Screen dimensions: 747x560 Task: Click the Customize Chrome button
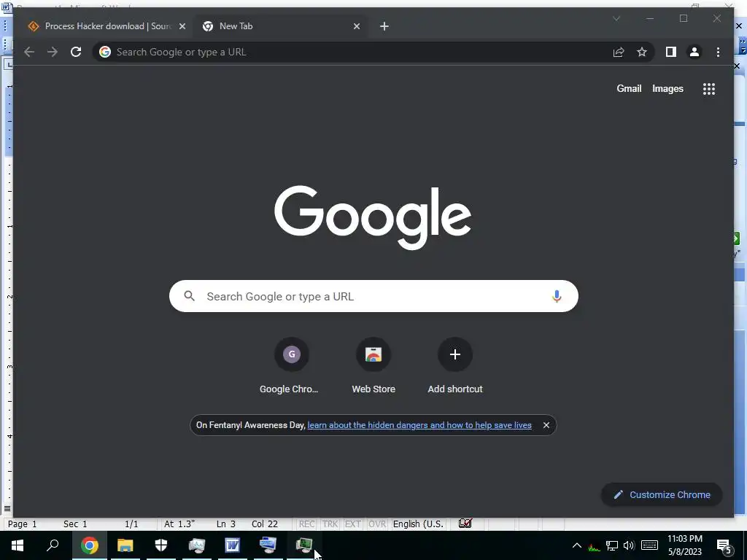coord(662,495)
